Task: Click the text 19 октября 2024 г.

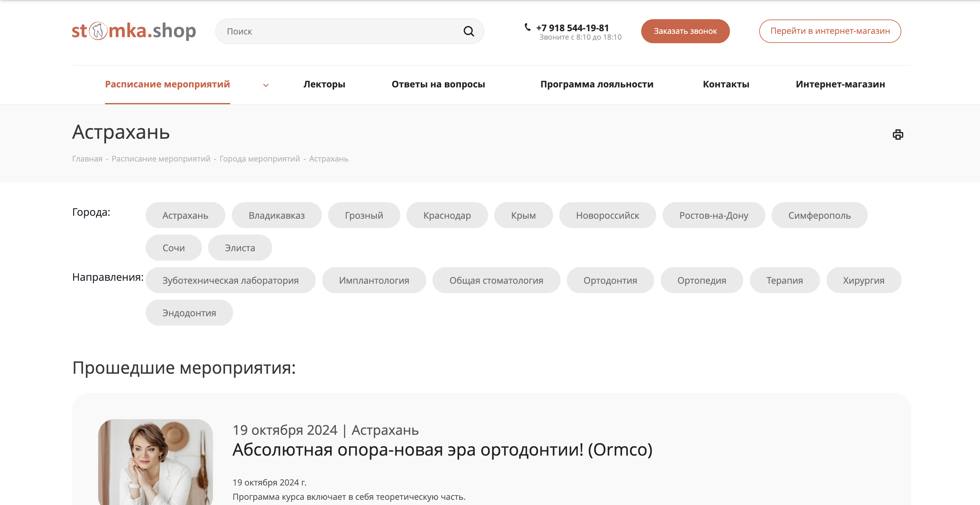Action: point(269,482)
